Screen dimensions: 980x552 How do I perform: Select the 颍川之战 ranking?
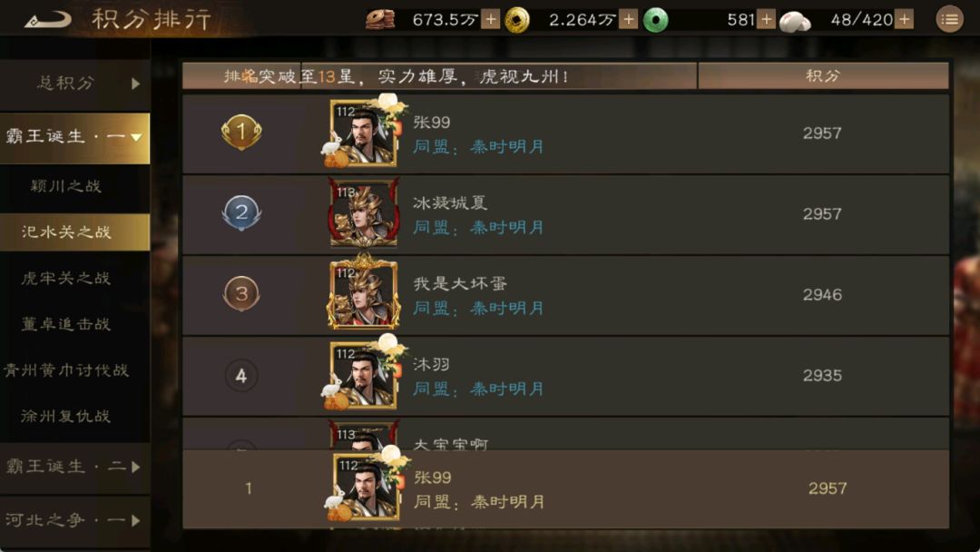pos(65,186)
